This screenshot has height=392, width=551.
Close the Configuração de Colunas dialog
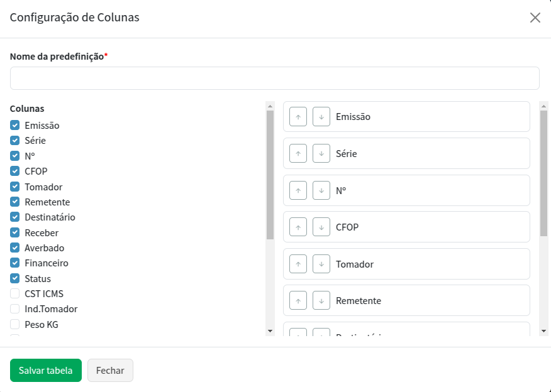pos(535,18)
